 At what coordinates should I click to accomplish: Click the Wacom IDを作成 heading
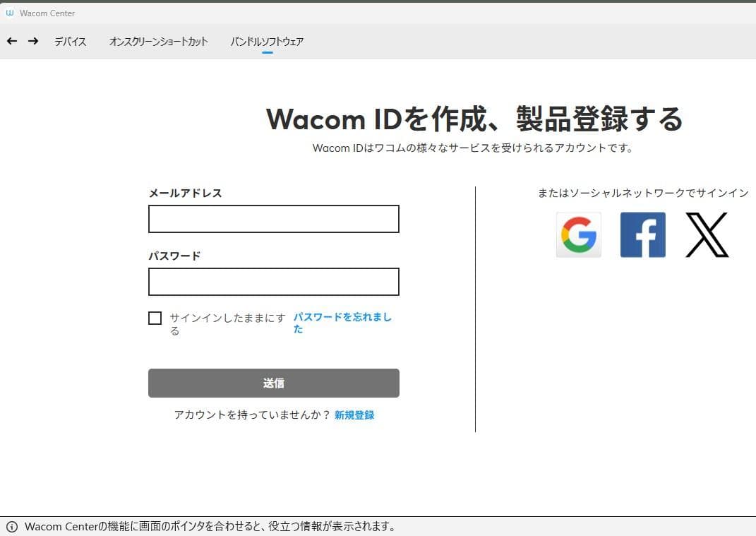click(474, 119)
